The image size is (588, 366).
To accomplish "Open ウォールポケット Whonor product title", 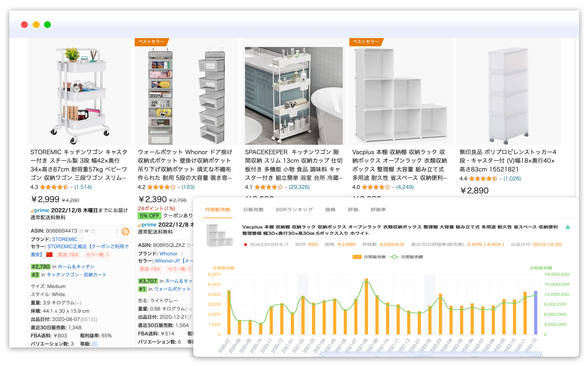I will 185,165.
